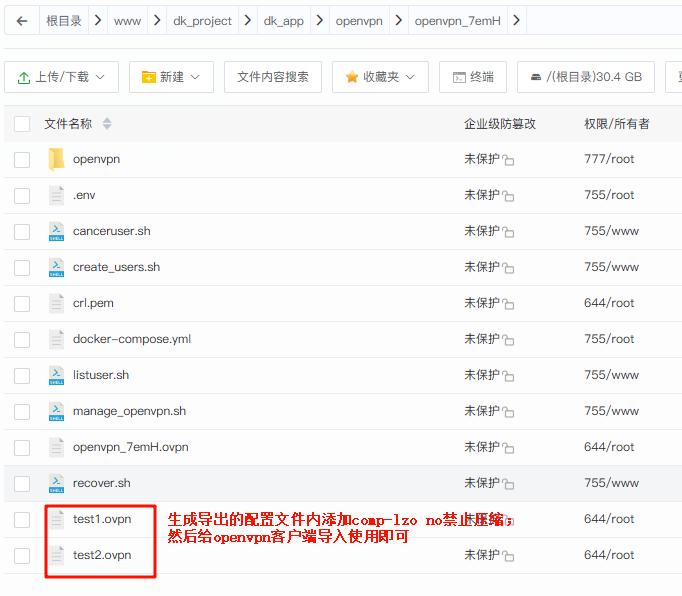Click the lock icon in the .env row
This screenshot has height=596, width=682.
[x=508, y=196]
